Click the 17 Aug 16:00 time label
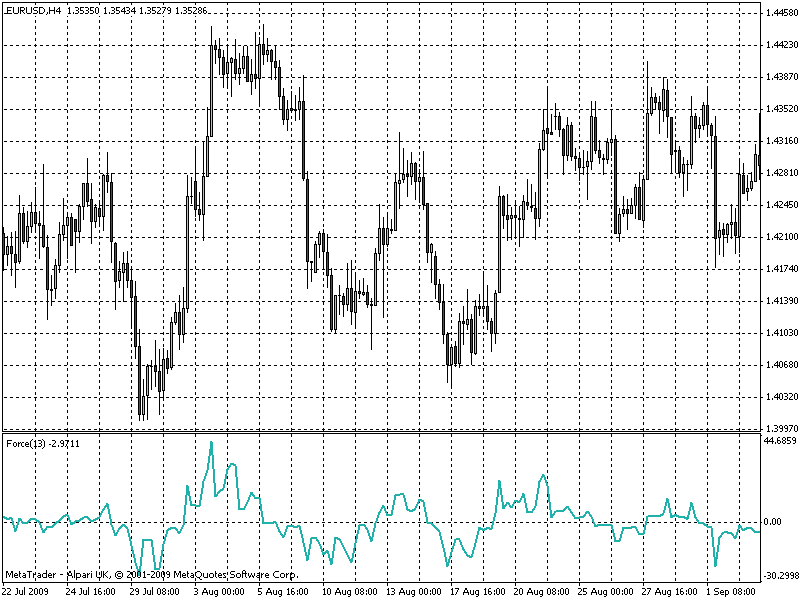 (478, 592)
